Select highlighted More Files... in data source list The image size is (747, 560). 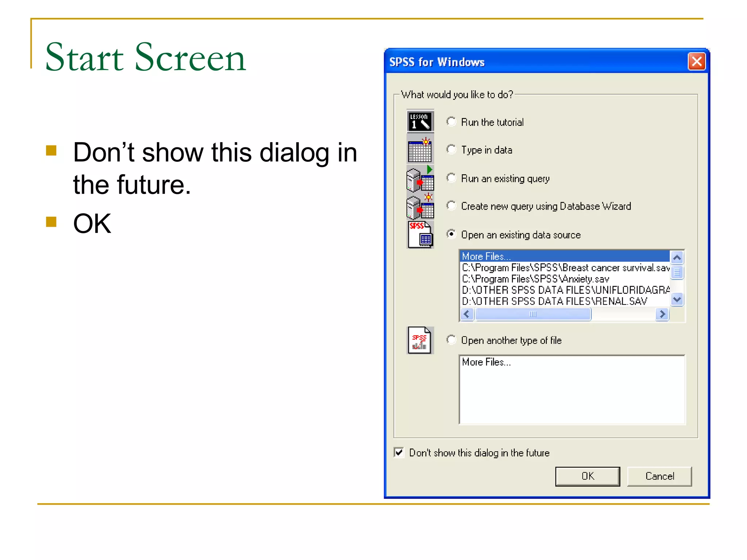click(565, 256)
